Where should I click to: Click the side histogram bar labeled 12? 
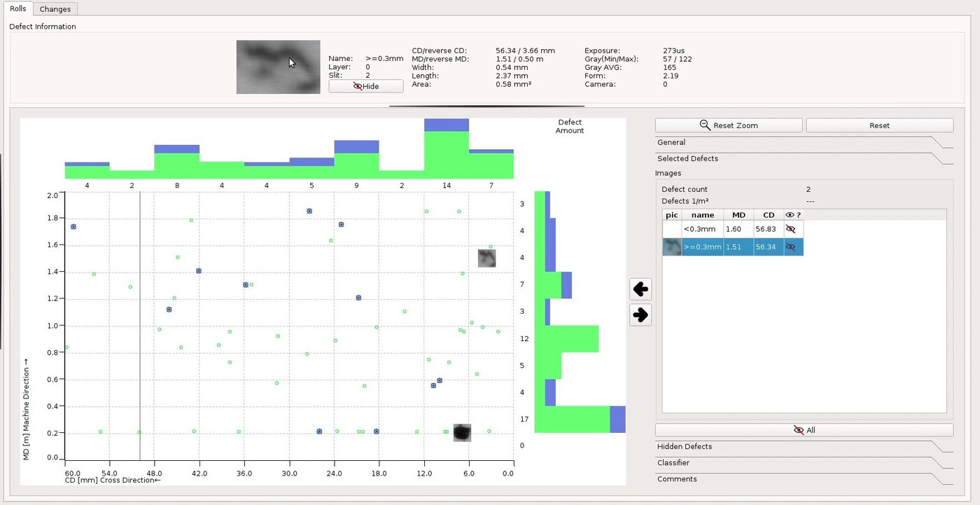[x=566, y=338]
